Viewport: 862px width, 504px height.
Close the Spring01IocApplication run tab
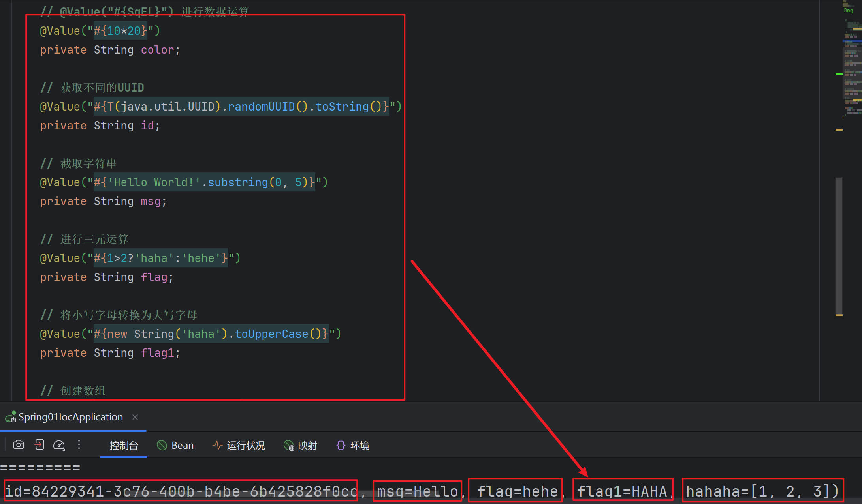[x=135, y=417]
